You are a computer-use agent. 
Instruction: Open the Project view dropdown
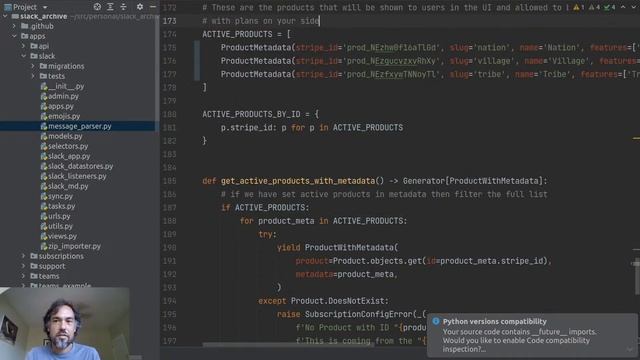pyautogui.click(x=45, y=7)
